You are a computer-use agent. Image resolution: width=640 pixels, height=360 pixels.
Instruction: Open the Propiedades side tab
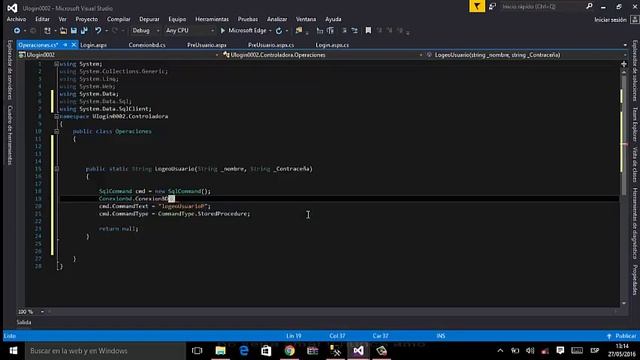coord(635,280)
